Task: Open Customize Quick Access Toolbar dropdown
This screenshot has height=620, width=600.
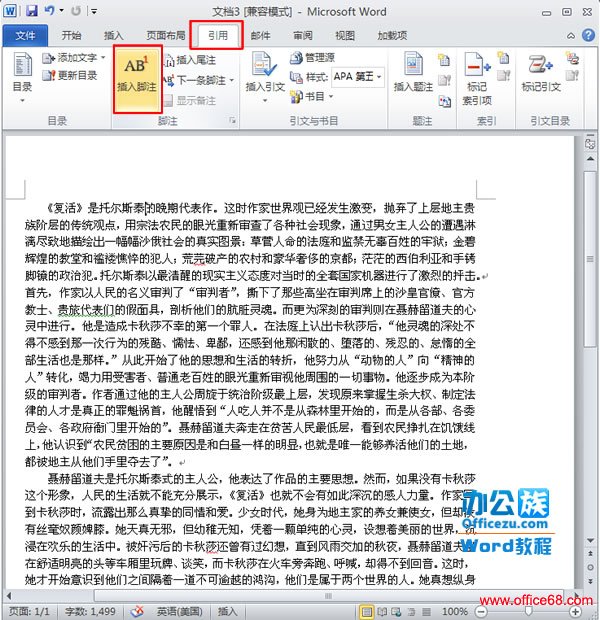Action: (94, 11)
